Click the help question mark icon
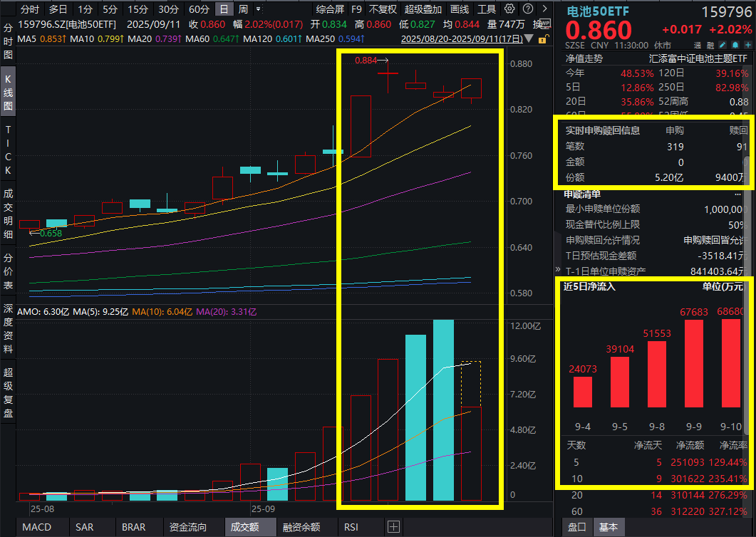The image size is (756, 537). [528, 9]
